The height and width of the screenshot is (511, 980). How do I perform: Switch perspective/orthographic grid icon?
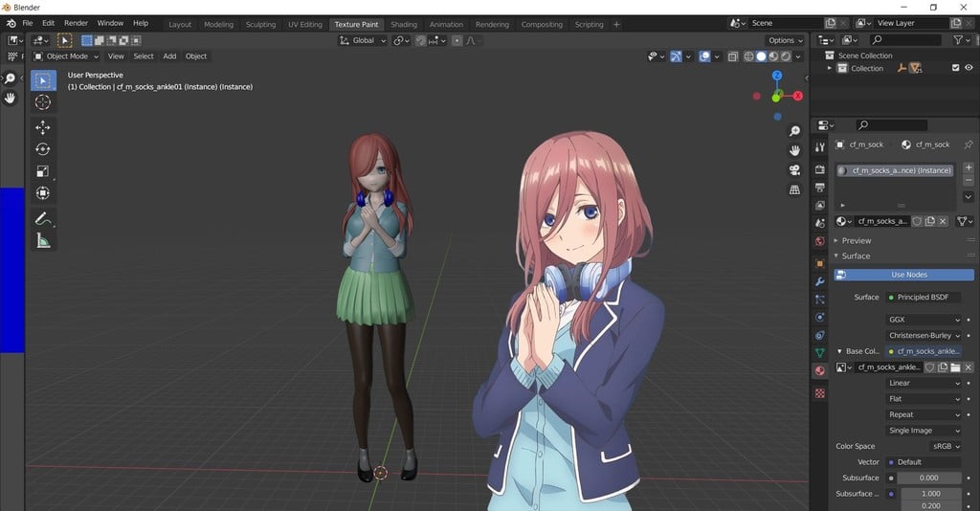coord(794,189)
